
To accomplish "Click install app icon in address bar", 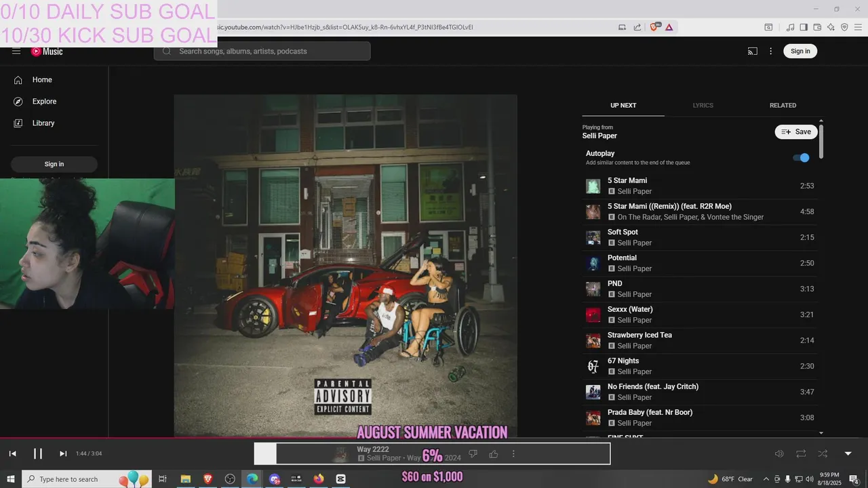I will click(622, 27).
